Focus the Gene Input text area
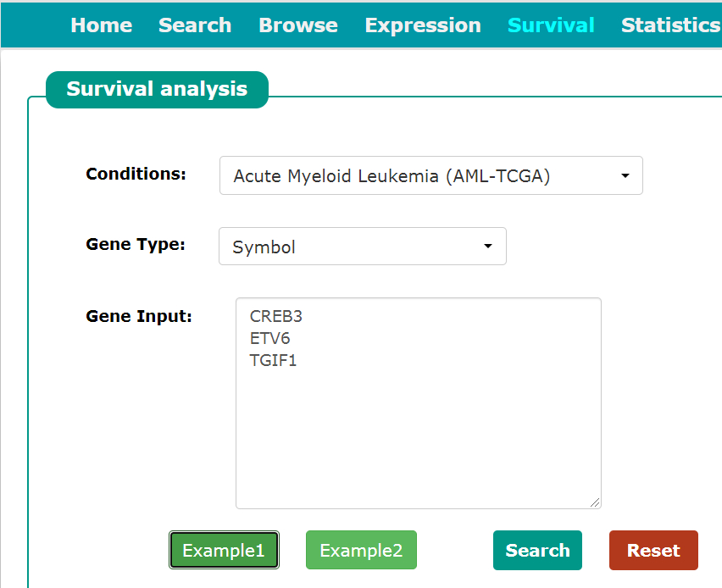Image resolution: width=722 pixels, height=588 pixels. 418,403
